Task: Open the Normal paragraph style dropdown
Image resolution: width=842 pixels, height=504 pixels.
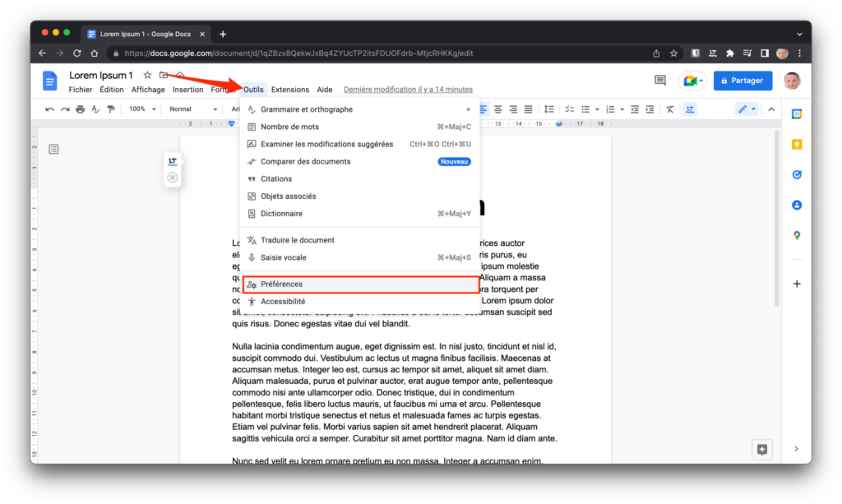Action: (x=193, y=109)
